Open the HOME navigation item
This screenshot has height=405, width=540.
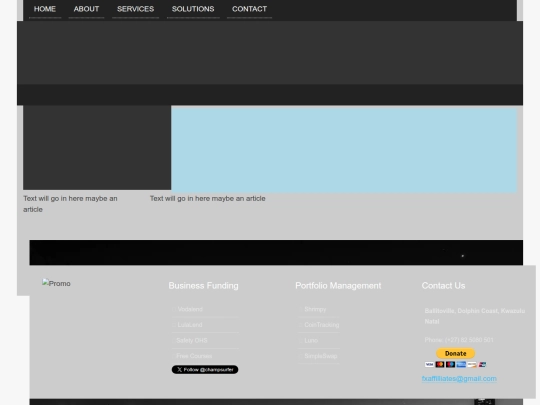coord(45,9)
